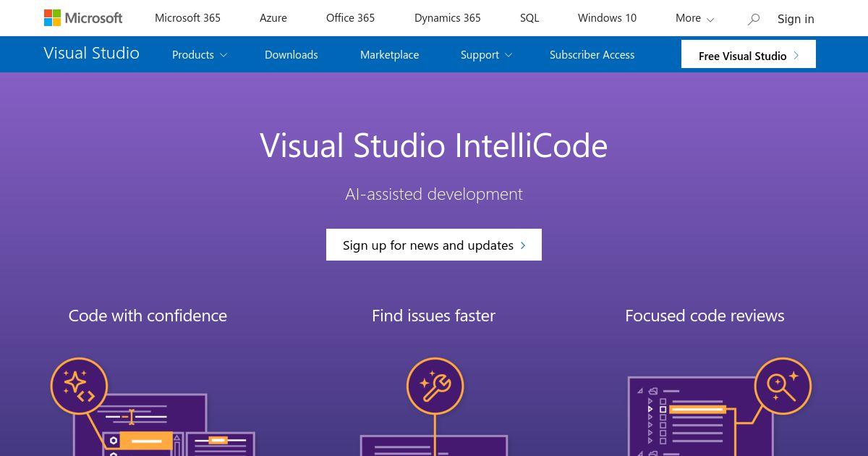This screenshot has width=868, height=456.
Task: Click Sign up for news and updates
Action: tap(434, 245)
